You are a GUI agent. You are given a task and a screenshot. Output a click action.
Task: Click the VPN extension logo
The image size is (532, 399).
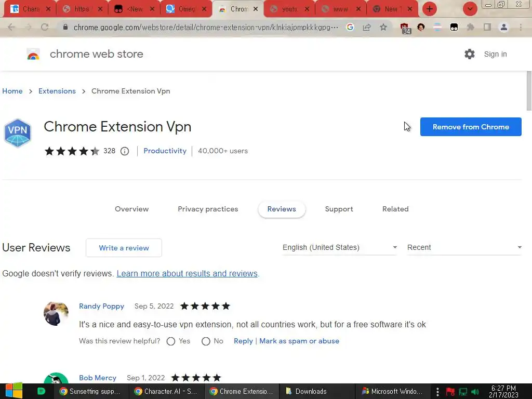tap(18, 132)
